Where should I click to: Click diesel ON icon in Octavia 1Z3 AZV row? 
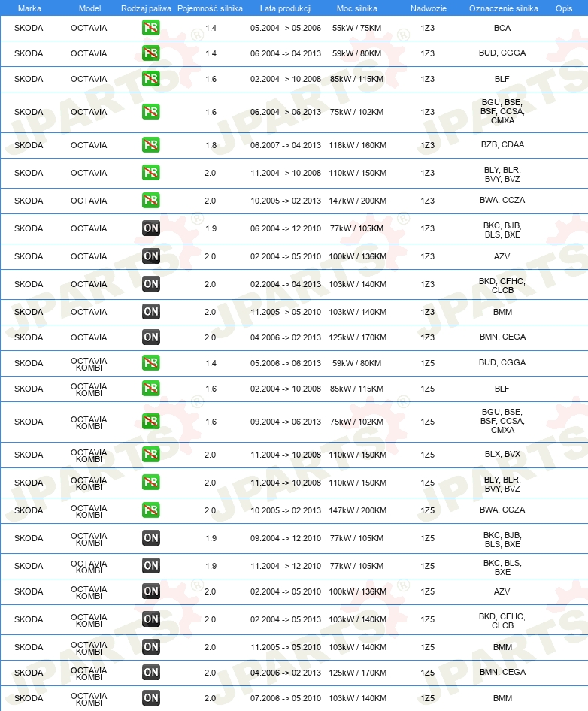point(150,256)
